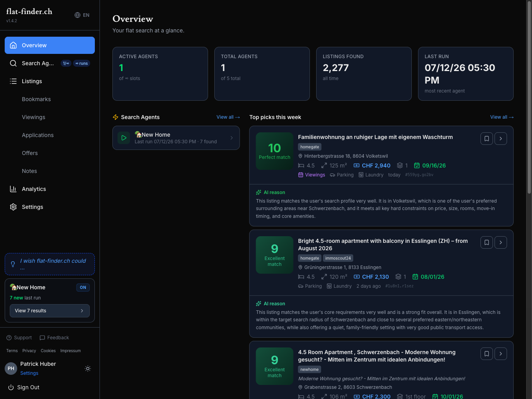Click the flat-finder.ch logo
The width and height of the screenshot is (532, 399).
coord(29,11)
